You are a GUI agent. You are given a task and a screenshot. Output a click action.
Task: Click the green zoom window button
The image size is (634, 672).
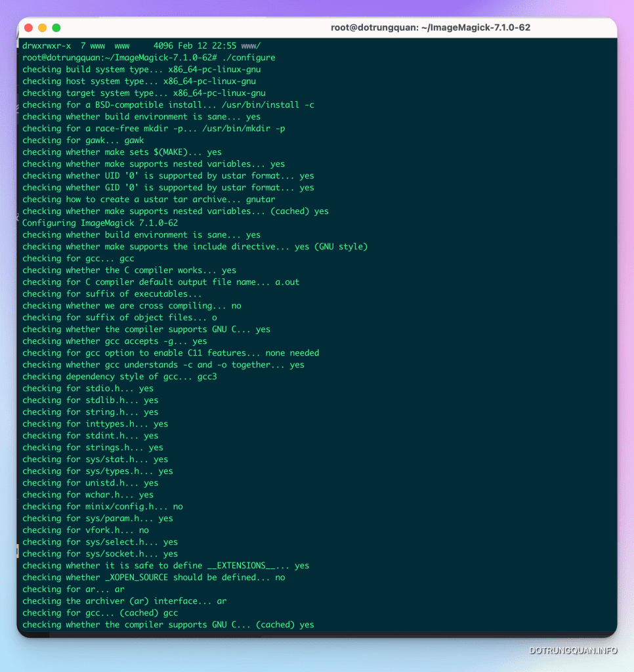click(x=56, y=28)
